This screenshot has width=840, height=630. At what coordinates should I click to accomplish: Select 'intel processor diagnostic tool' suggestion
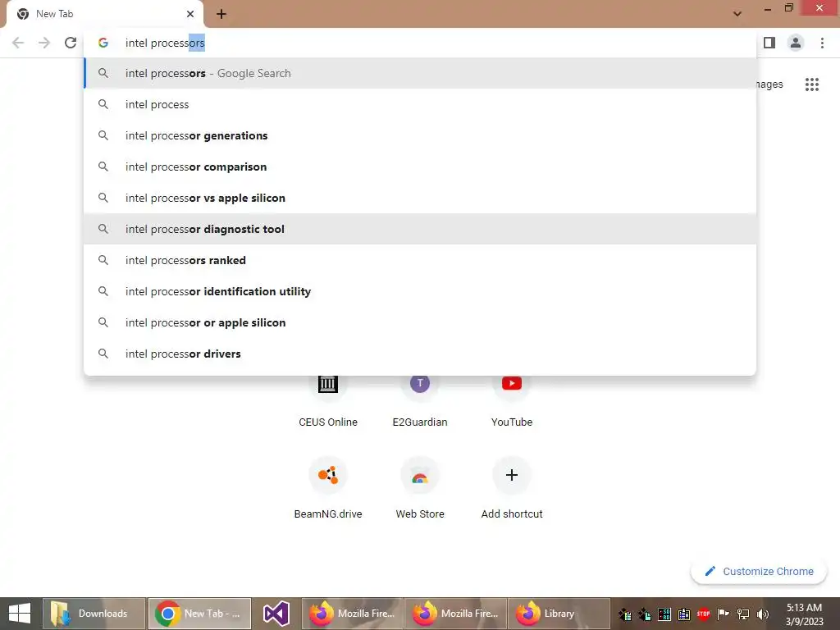pos(420,229)
